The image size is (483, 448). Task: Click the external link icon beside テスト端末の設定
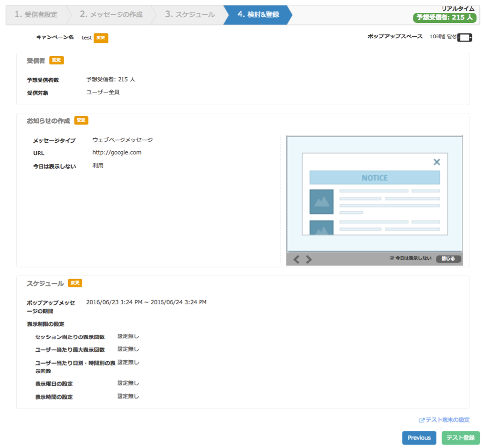(421, 420)
